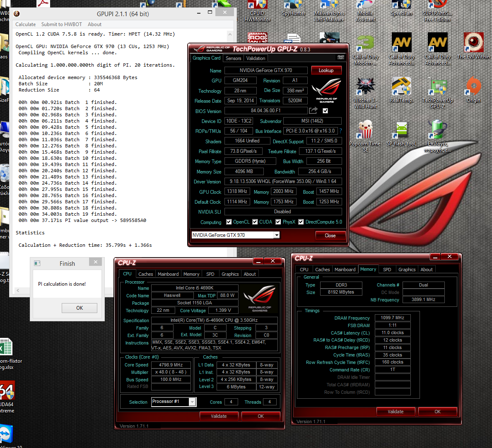Open TeamViewer 10 desktop icon

pyautogui.click(x=7, y=436)
